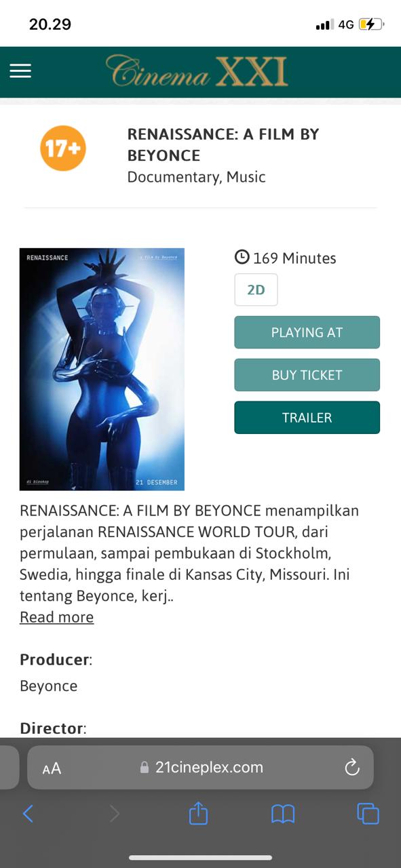401x868 pixels.
Task: Select the 2D format option
Action: (256, 290)
